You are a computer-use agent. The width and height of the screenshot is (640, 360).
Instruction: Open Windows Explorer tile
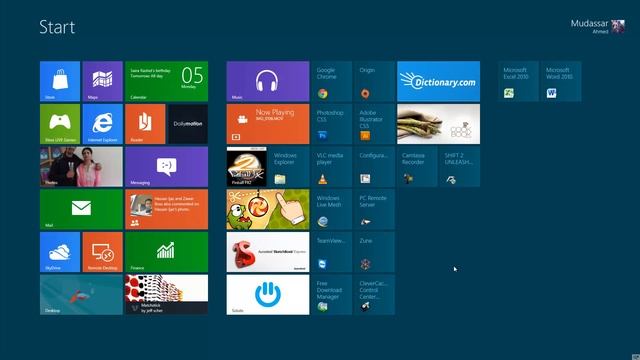(x=289, y=167)
